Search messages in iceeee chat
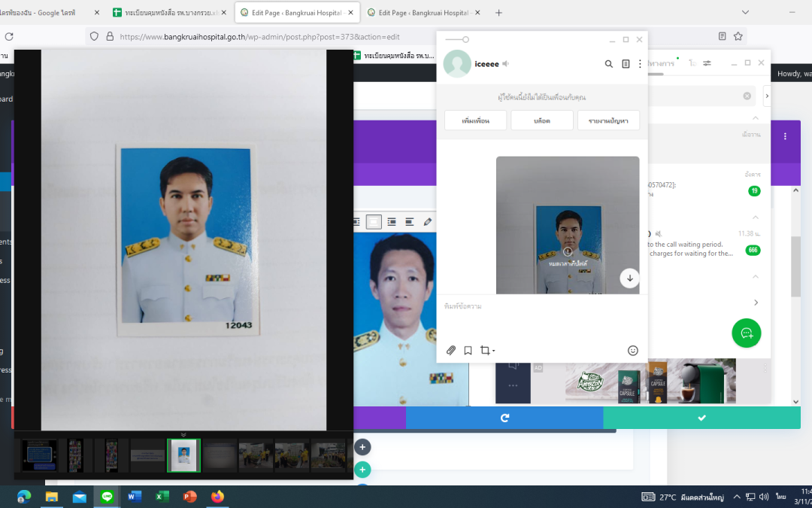Image resolution: width=812 pixels, height=508 pixels. point(609,64)
